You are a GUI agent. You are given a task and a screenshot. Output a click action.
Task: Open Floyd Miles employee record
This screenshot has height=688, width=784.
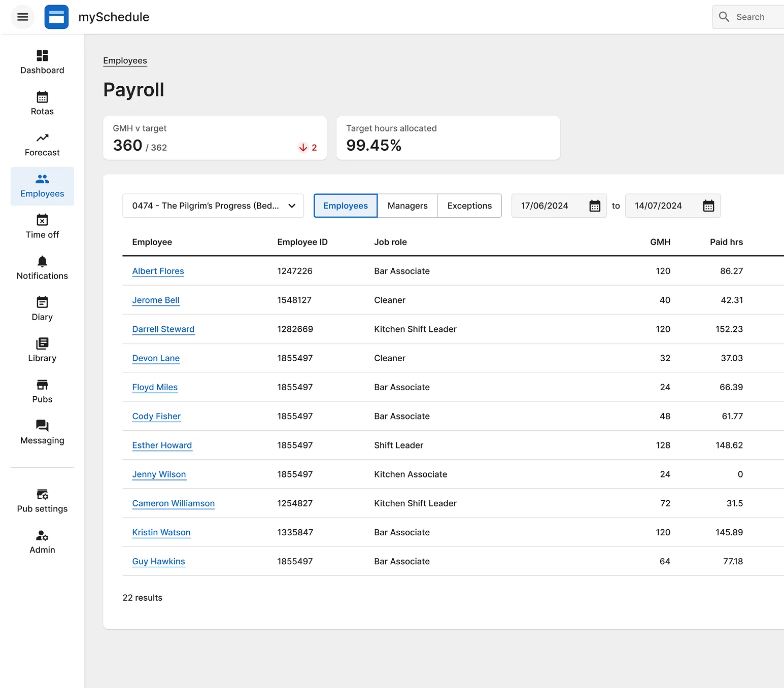155,387
